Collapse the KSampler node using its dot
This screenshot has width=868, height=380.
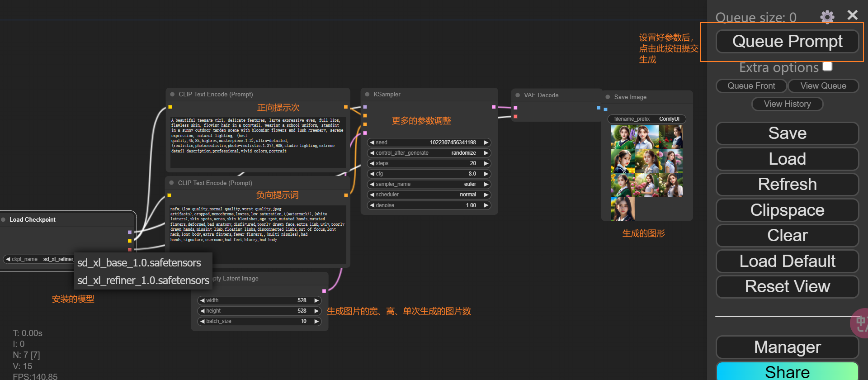point(368,95)
